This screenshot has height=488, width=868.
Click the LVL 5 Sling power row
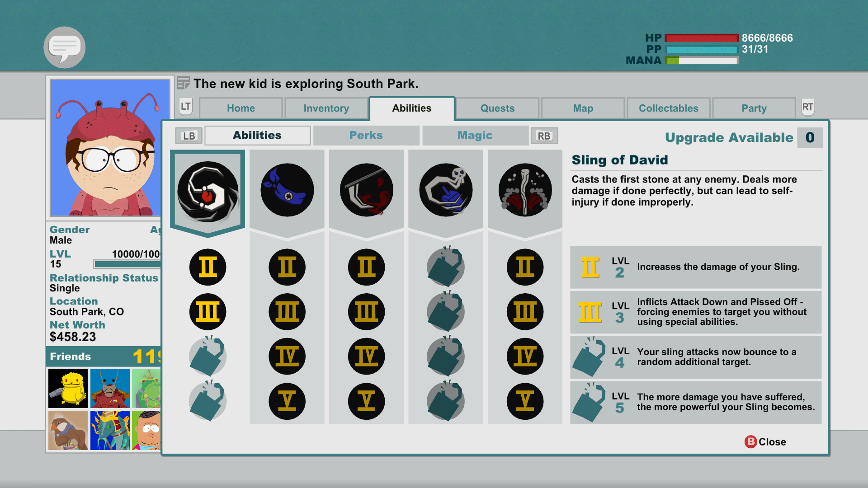(696, 402)
